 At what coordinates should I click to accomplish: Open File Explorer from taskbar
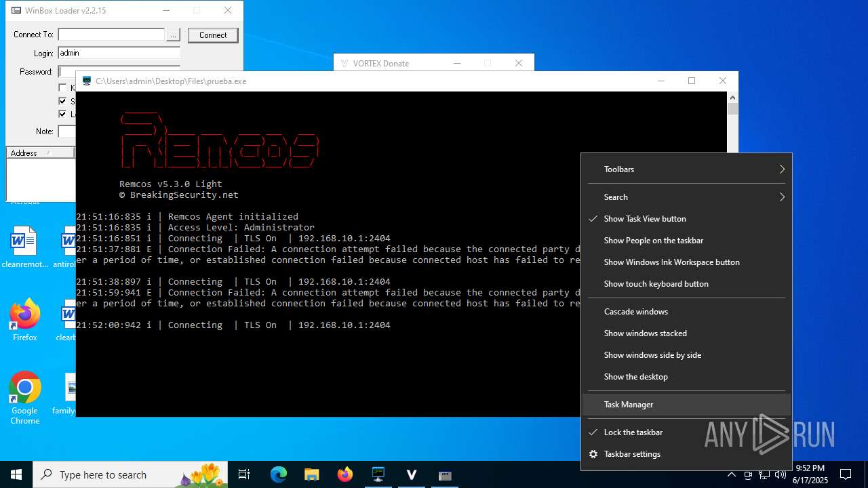[312, 474]
